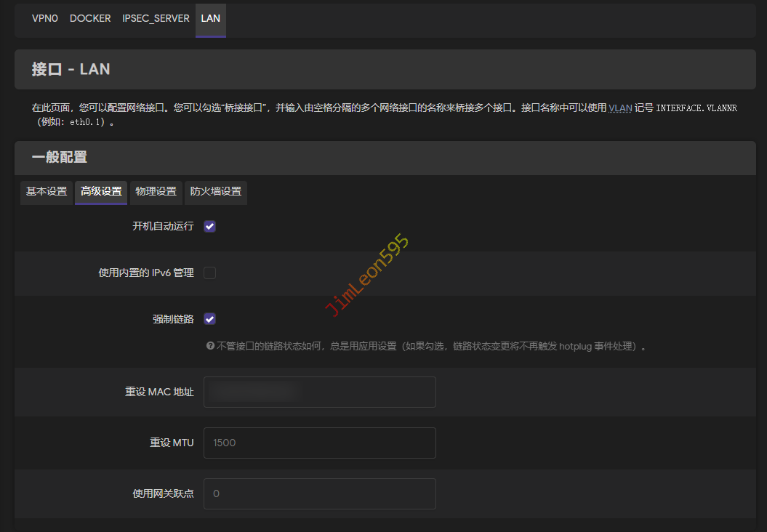Switch to the 防火墙设置 tab
Image resolution: width=767 pixels, height=532 pixels.
click(215, 192)
